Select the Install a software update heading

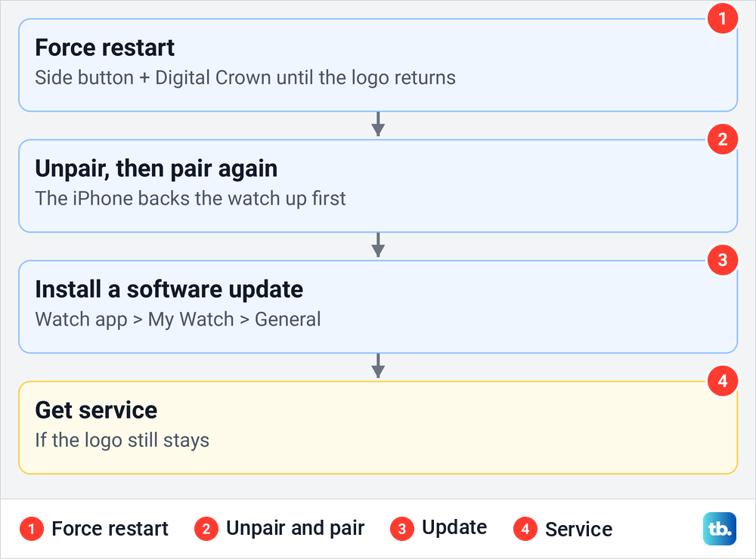click(169, 289)
